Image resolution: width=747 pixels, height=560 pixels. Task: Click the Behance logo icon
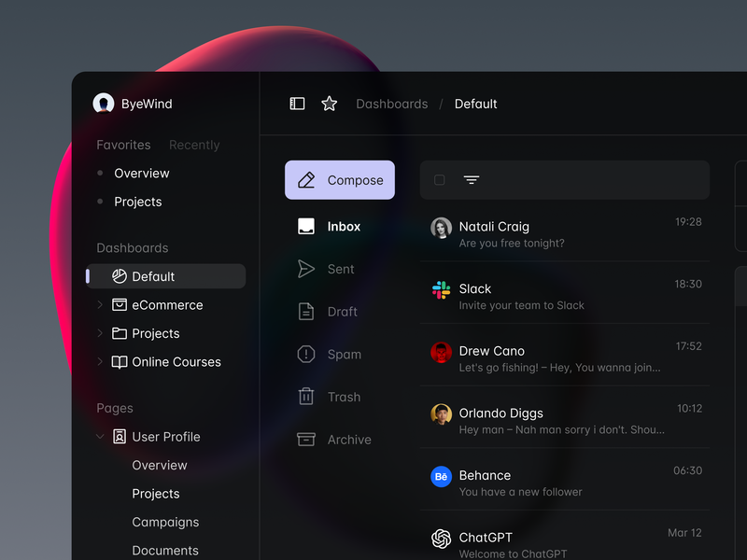tap(441, 477)
